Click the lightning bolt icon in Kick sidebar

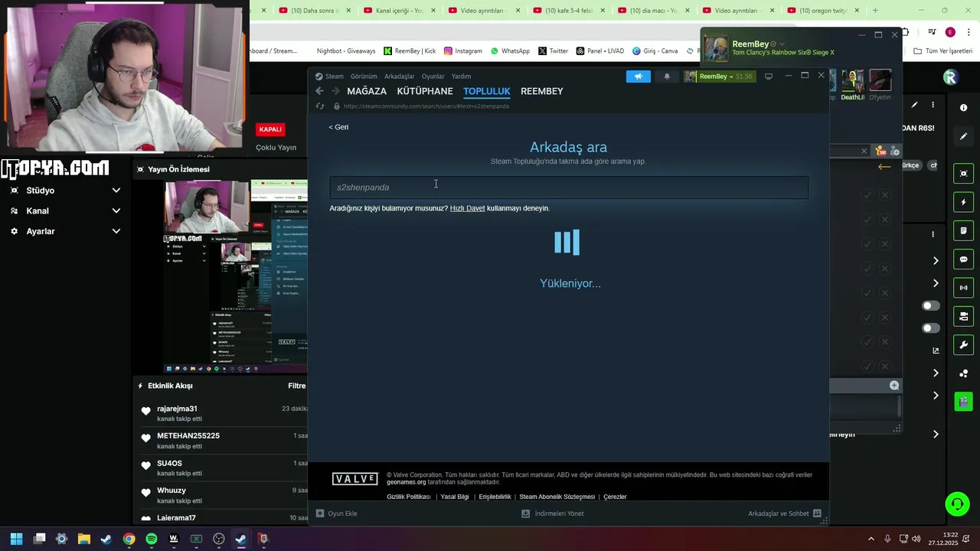(963, 202)
